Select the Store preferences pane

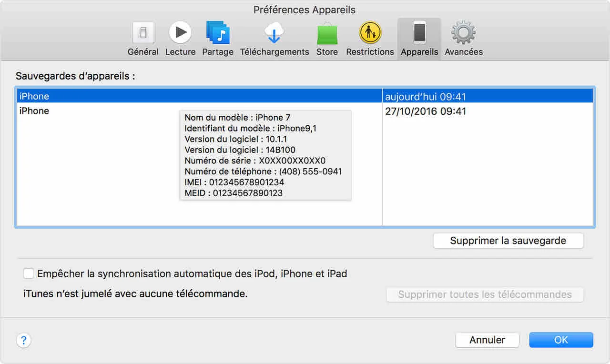pos(327,39)
